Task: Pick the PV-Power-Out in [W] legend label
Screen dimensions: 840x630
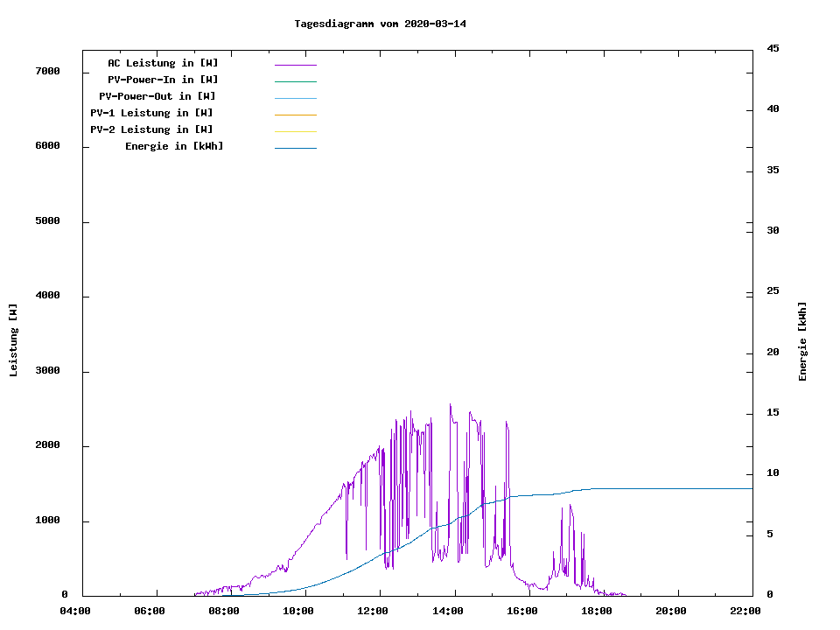Action: 157,96
